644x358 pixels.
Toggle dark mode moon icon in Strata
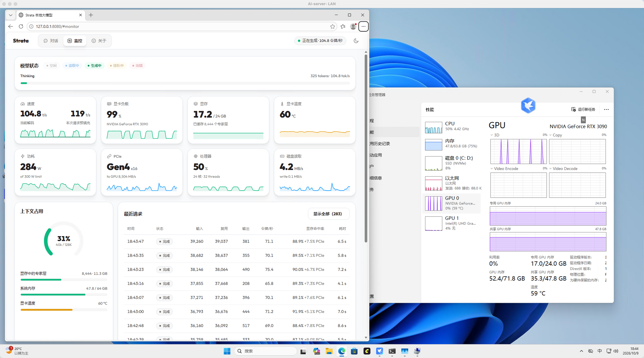pos(356,41)
